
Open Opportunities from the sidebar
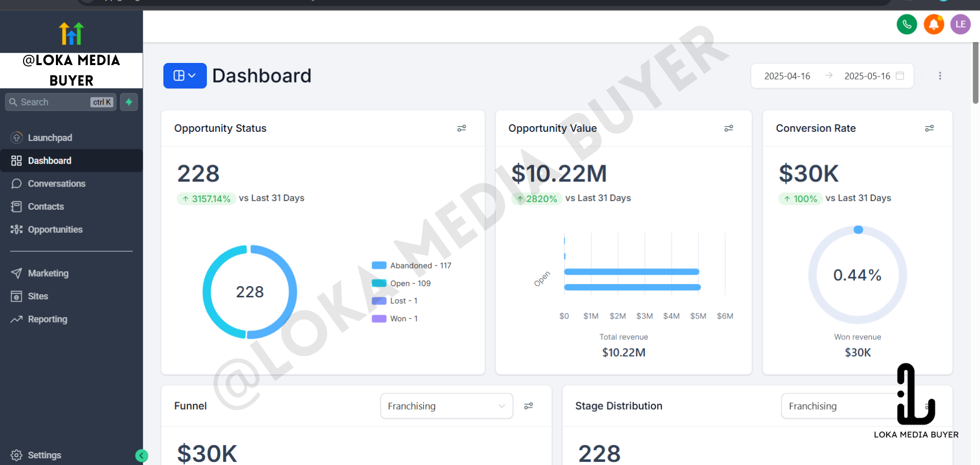click(55, 230)
